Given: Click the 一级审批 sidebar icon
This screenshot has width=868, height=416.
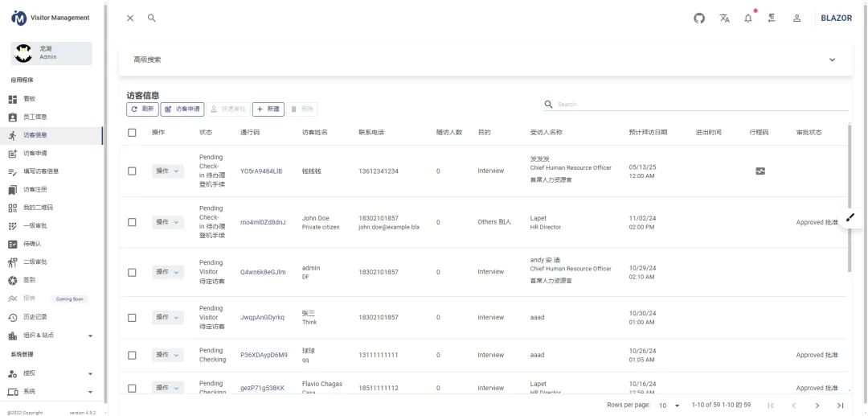Looking at the screenshot, I should click(13, 226).
